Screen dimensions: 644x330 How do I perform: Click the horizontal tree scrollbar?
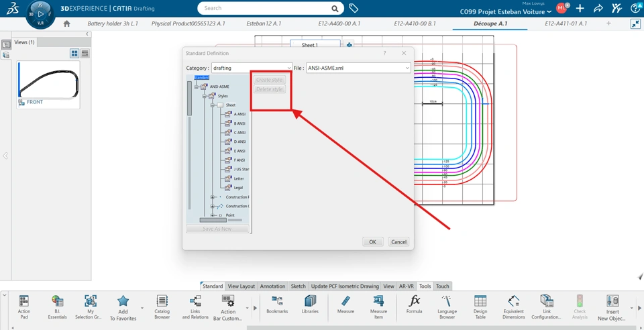213,220
